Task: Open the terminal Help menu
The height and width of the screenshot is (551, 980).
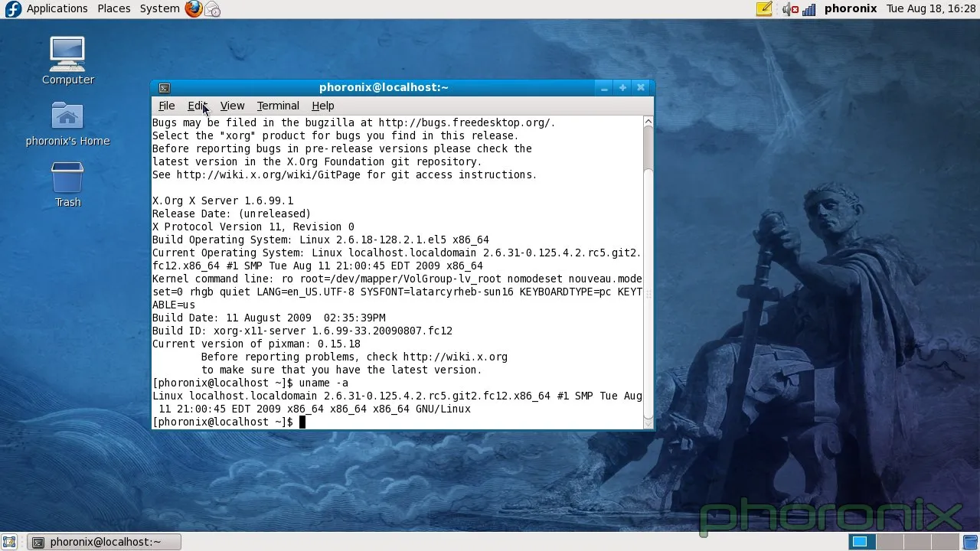Action: pyautogui.click(x=322, y=106)
